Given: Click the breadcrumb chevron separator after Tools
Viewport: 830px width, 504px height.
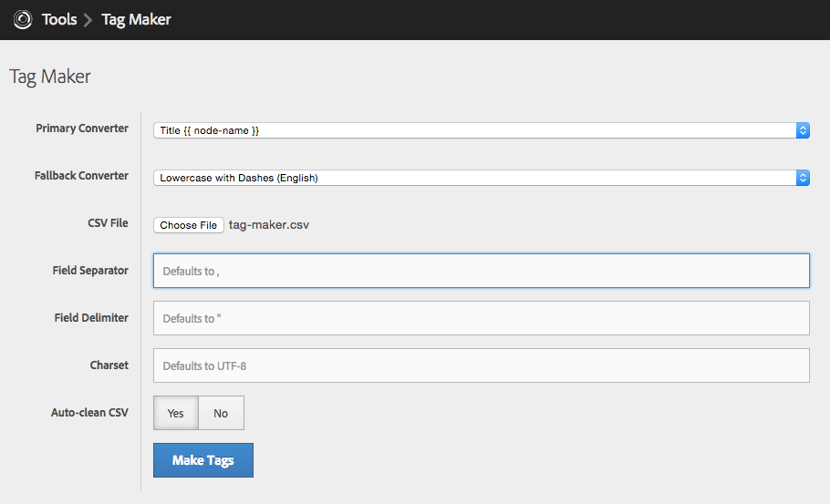Looking at the screenshot, I should pos(88,20).
